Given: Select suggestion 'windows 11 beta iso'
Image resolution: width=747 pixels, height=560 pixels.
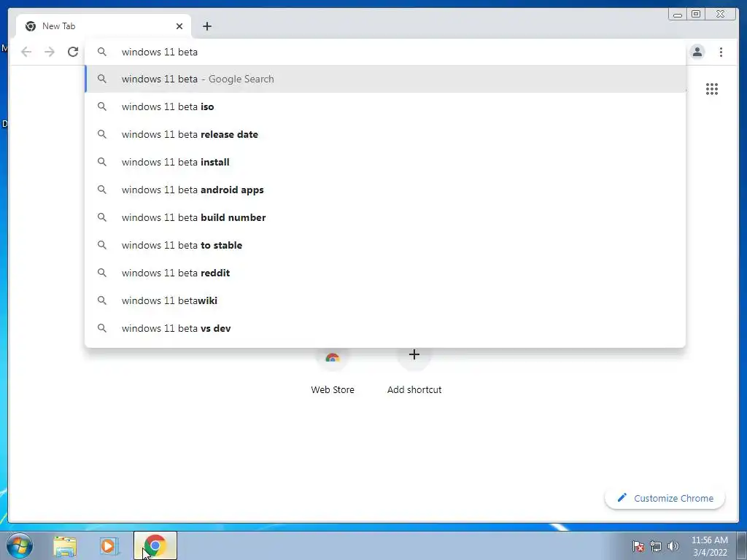Looking at the screenshot, I should 385,106.
